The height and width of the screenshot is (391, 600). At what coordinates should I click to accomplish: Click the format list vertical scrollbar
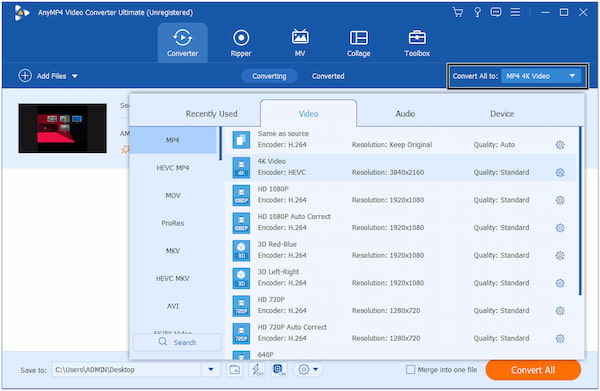[580, 211]
